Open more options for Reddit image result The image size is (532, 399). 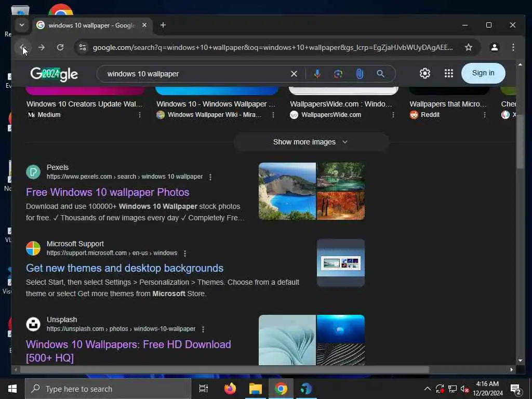[485, 115]
